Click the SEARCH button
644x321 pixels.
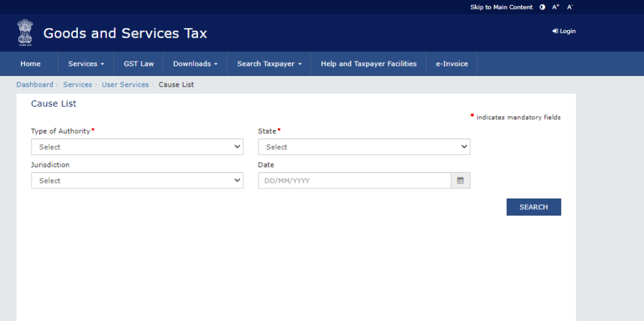[x=533, y=207]
